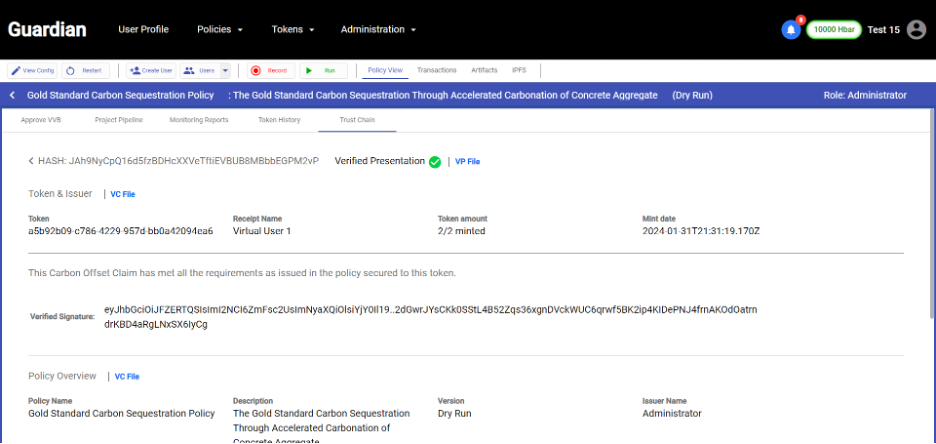Open the notifications bell icon
The height and width of the screenshot is (444, 936).
click(790, 30)
